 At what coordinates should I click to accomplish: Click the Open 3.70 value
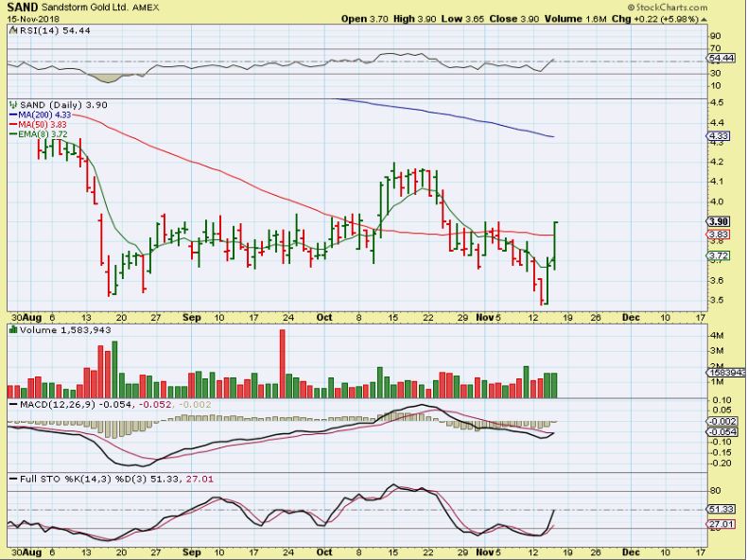[x=365, y=19]
